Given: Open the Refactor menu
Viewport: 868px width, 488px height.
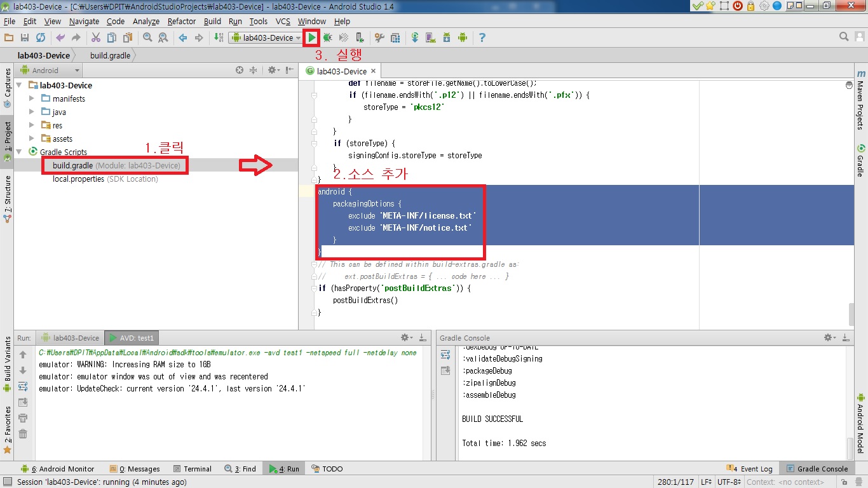Looking at the screenshot, I should tap(182, 21).
